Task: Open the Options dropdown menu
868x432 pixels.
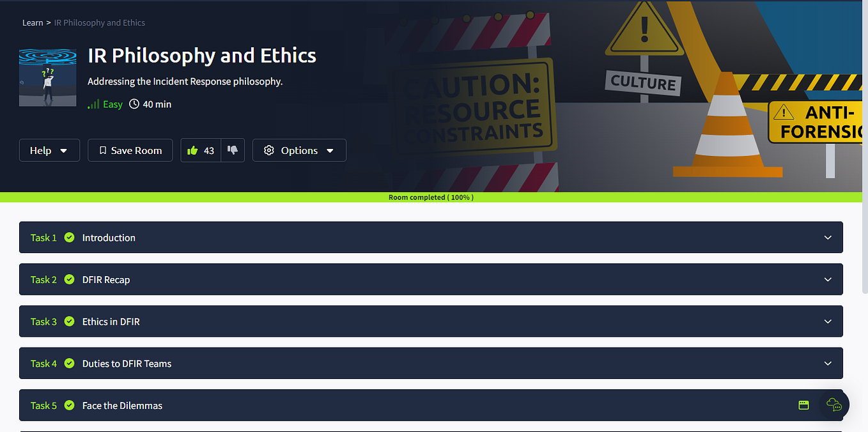Action: [299, 150]
